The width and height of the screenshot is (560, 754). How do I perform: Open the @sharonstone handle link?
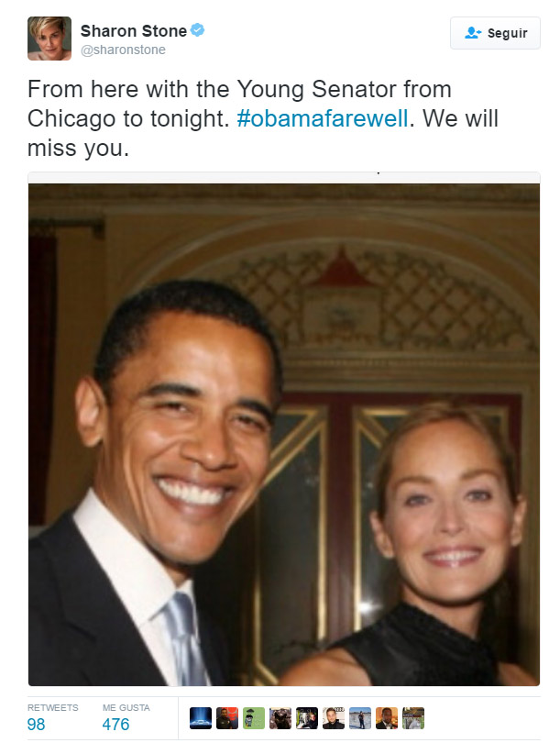pos(123,50)
